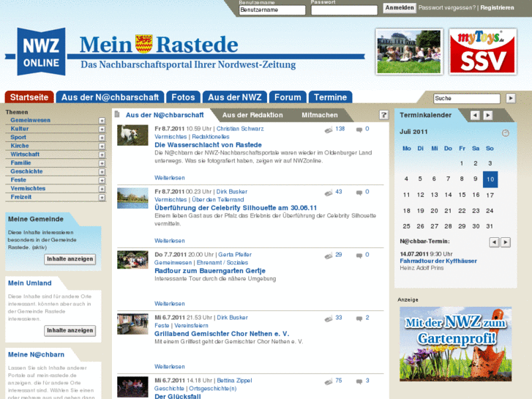Click the clock icon beside Juli 2011
The image size is (532, 399).
506,133
